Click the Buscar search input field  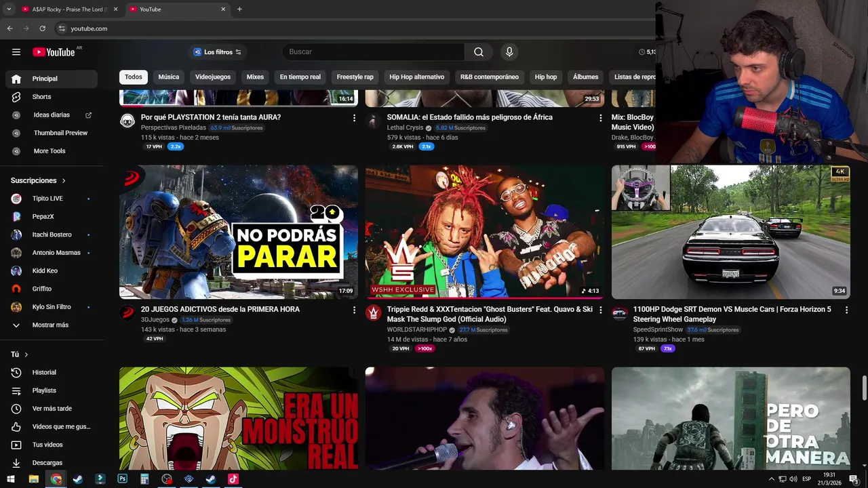pos(374,52)
